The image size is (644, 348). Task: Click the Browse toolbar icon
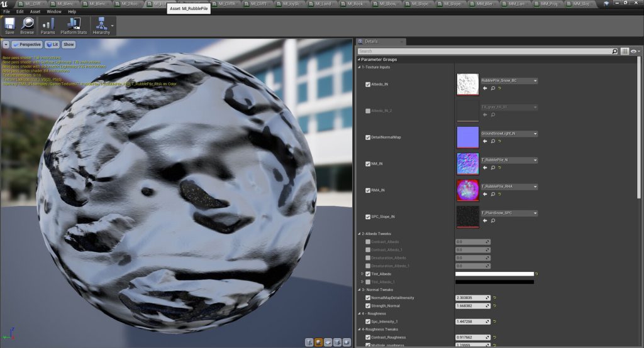tap(27, 25)
